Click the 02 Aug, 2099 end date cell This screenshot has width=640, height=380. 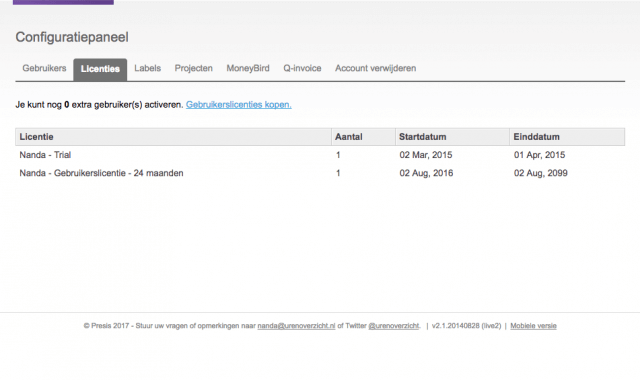tap(540, 173)
